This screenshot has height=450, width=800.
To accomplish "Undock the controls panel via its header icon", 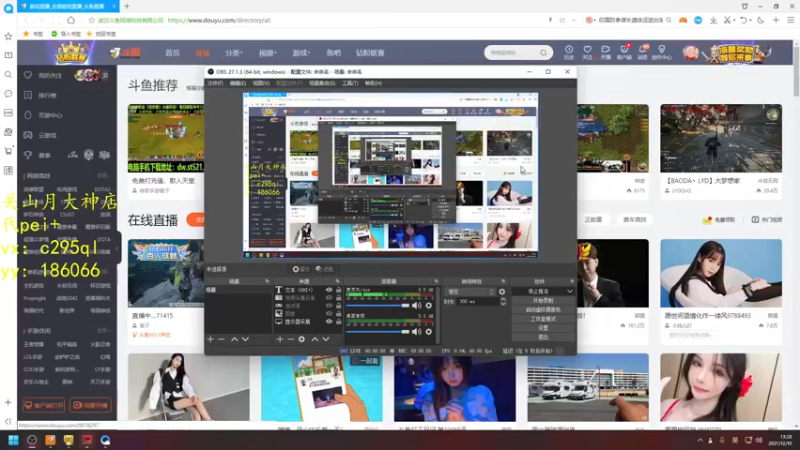I will (571, 281).
